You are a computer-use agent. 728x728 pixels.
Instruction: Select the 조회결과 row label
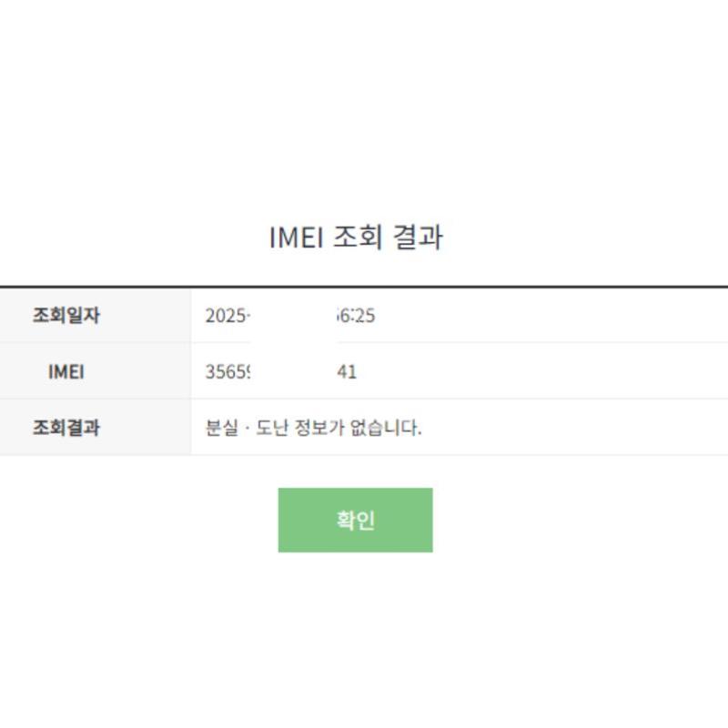click(x=66, y=427)
